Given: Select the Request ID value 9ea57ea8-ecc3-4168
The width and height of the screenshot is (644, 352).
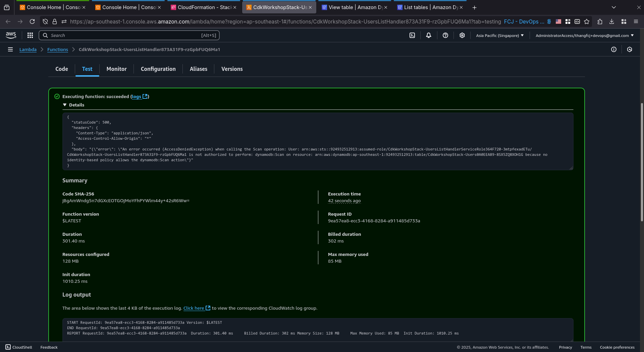Looking at the screenshot, I should [374, 221].
